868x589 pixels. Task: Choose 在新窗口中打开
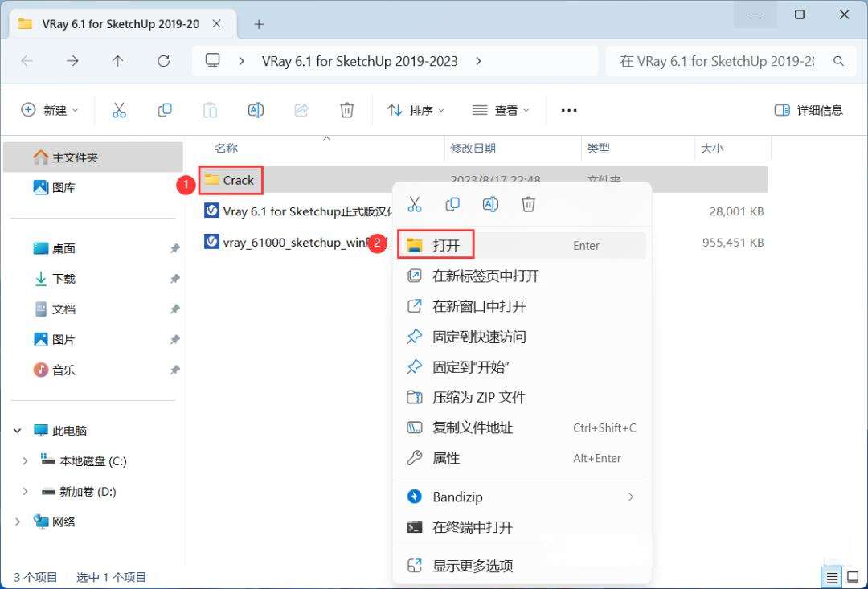point(522,306)
